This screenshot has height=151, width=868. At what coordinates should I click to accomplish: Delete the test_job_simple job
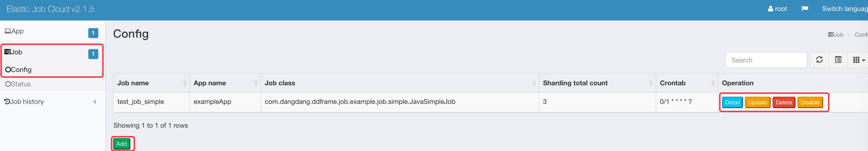click(x=784, y=102)
